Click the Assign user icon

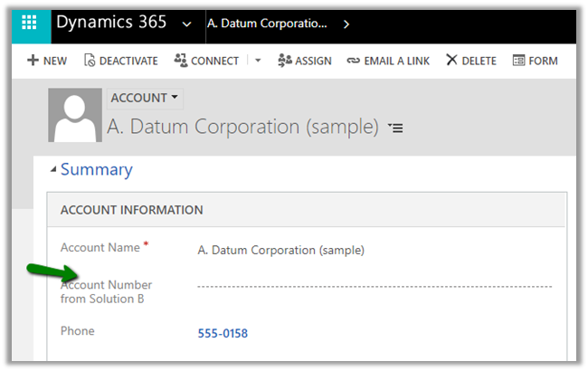tap(284, 61)
